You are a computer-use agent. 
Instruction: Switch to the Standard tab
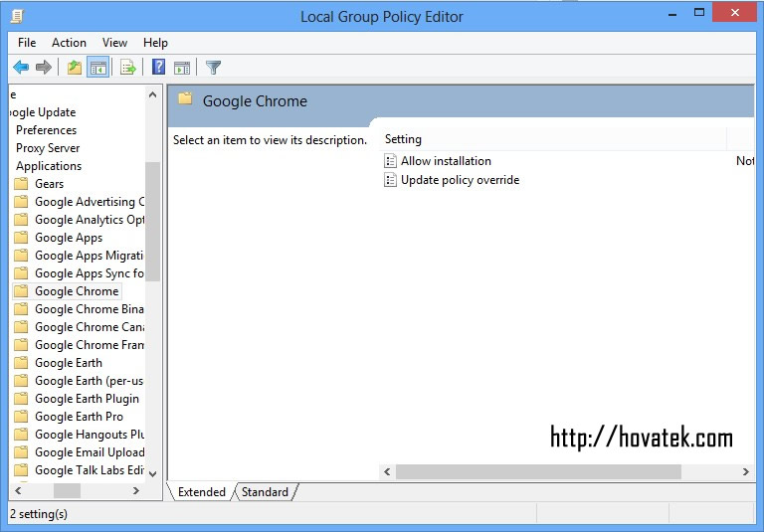click(x=265, y=492)
